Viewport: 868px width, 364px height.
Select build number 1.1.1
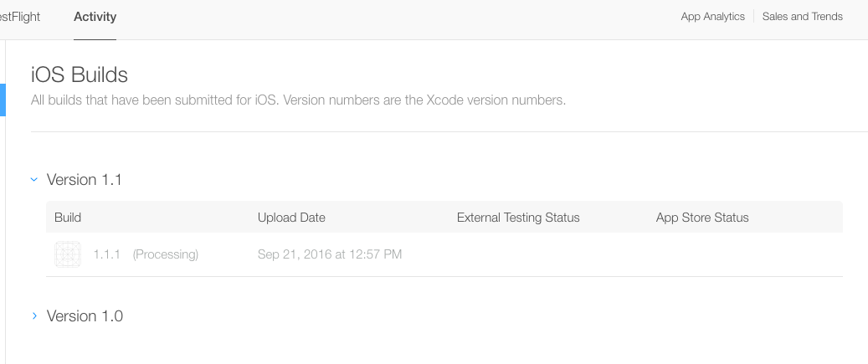106,254
